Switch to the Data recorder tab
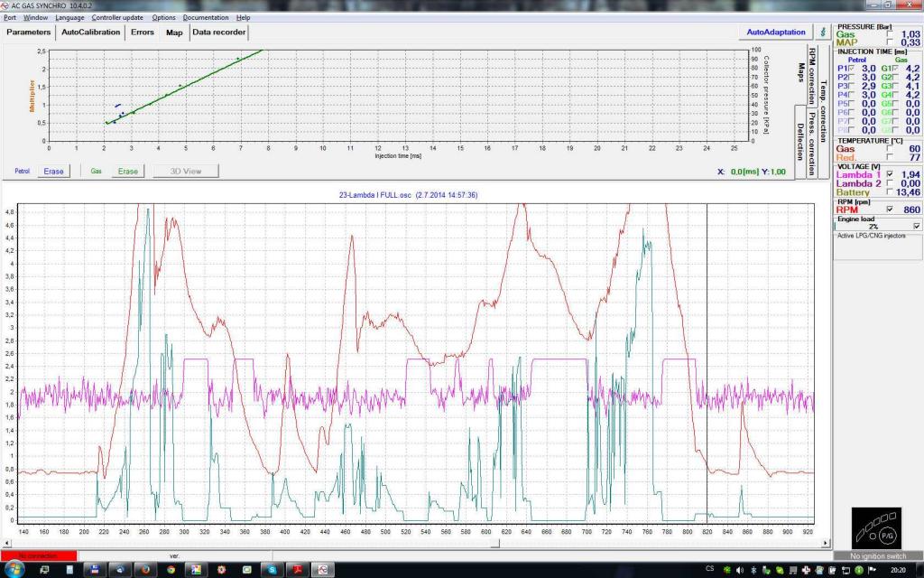924x578 pixels. point(218,33)
